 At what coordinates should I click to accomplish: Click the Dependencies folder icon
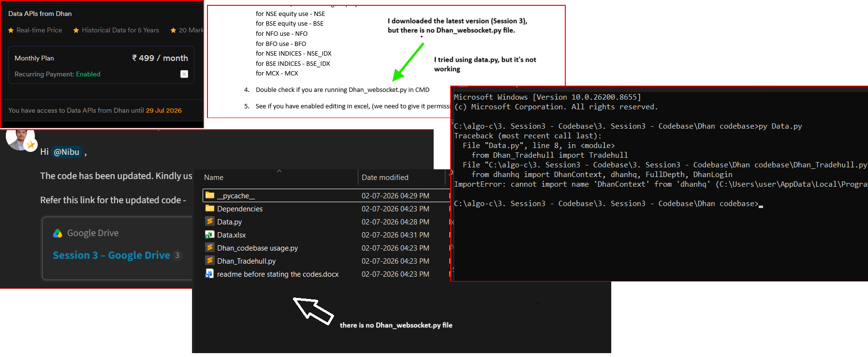[210, 208]
